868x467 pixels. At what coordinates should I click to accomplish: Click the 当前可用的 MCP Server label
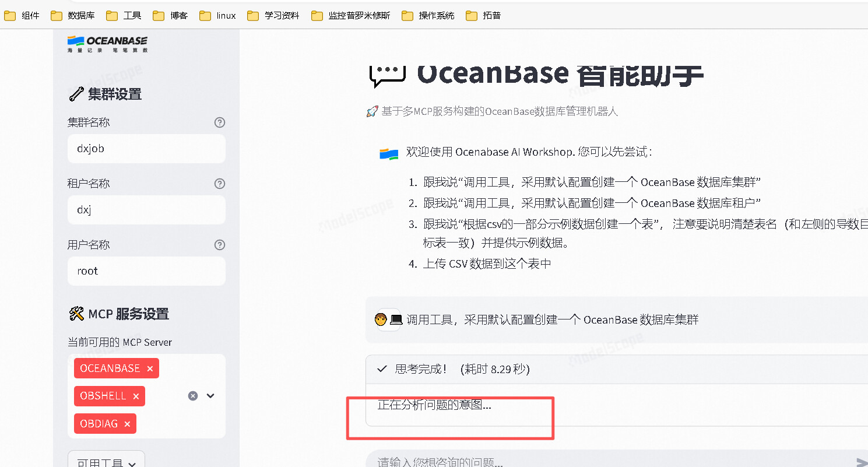tap(120, 342)
